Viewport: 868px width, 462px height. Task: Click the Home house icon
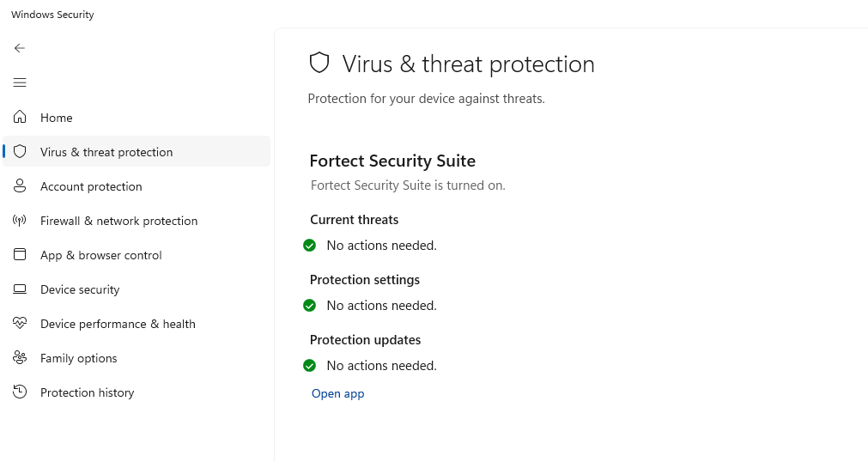tap(20, 117)
